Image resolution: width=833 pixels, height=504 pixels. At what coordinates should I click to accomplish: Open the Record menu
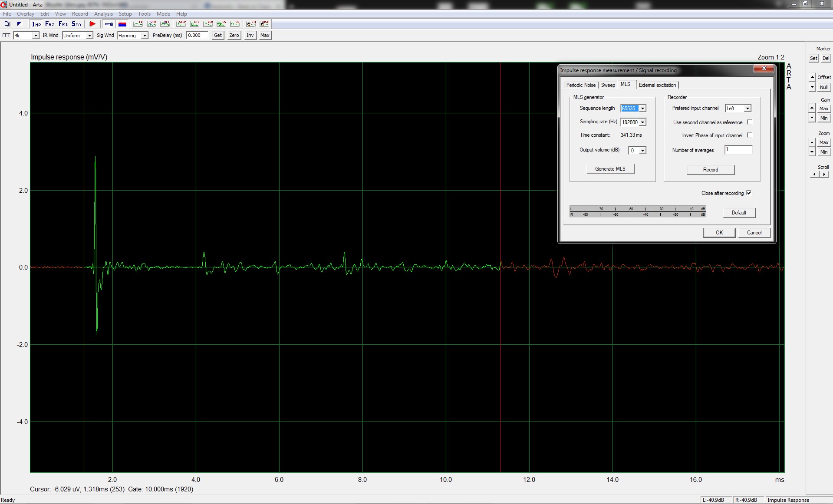pyautogui.click(x=80, y=14)
